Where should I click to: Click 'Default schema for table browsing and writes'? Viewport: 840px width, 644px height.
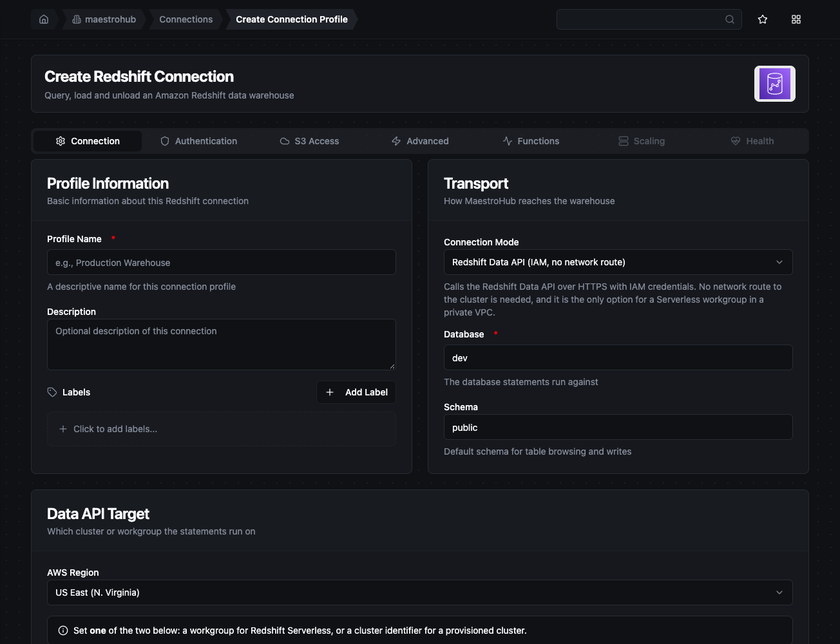coord(538,451)
